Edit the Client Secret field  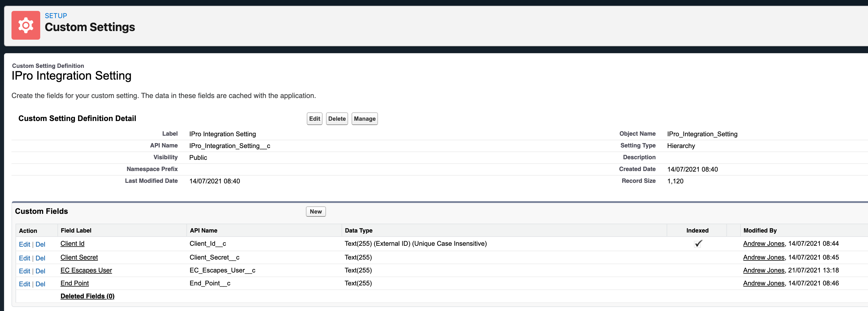tap(24, 258)
